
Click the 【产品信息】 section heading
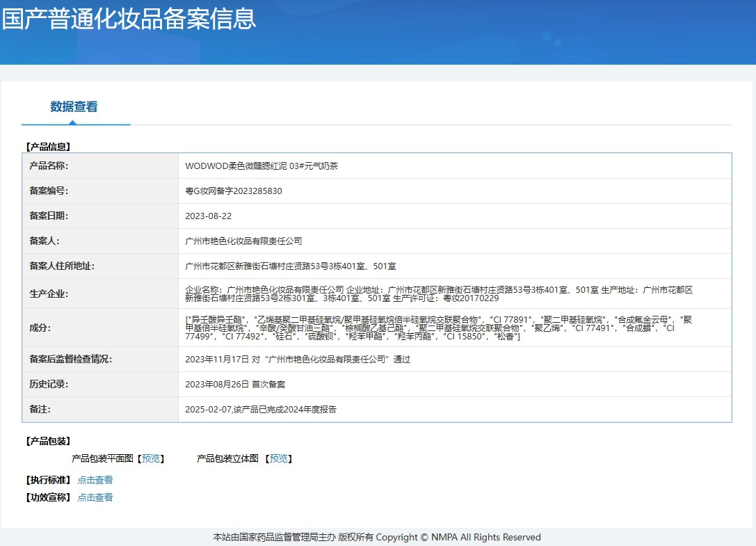click(x=48, y=147)
